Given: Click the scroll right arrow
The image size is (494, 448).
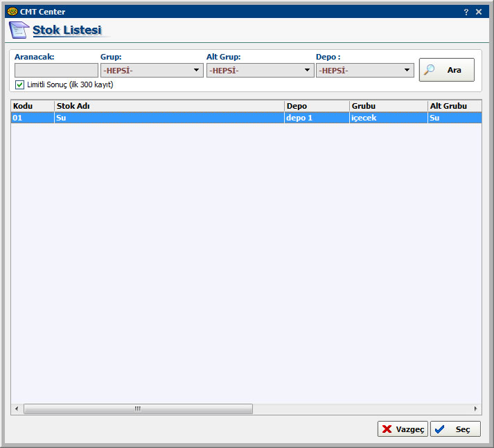Looking at the screenshot, I should (476, 409).
